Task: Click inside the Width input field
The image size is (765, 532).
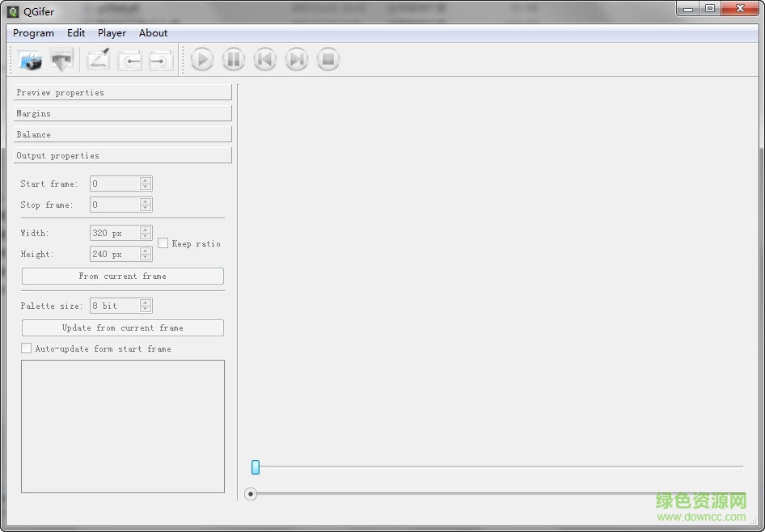Action: [115, 233]
